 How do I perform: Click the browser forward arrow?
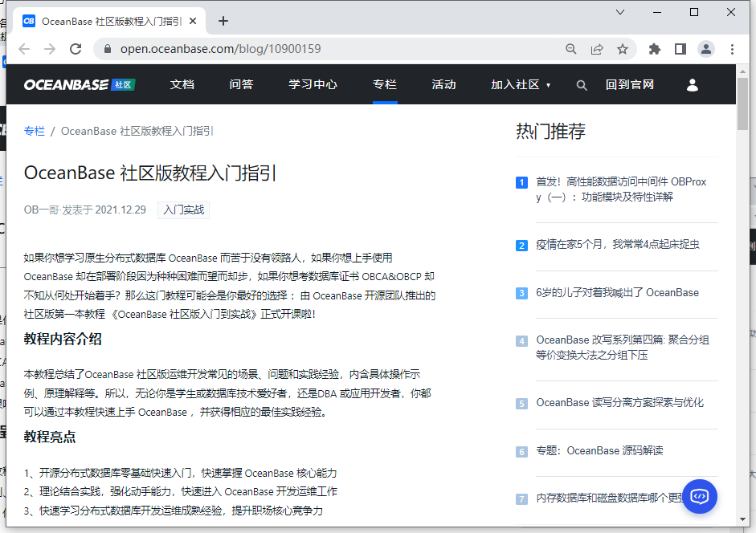coord(50,49)
